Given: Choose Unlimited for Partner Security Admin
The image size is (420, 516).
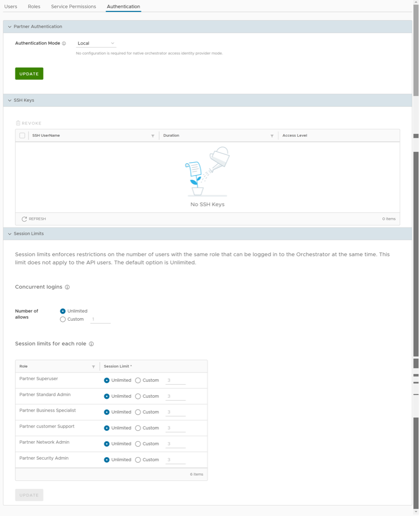Looking at the screenshot, I should [107, 460].
